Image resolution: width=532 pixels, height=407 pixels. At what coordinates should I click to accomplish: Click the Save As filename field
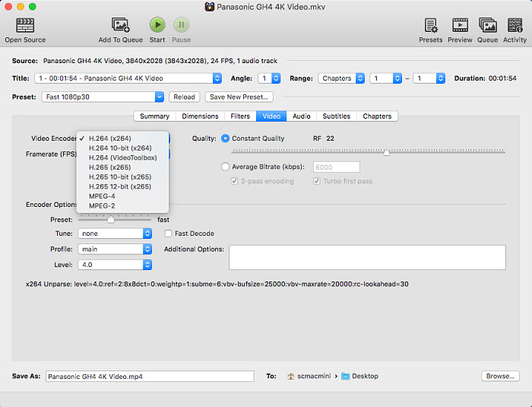point(150,376)
